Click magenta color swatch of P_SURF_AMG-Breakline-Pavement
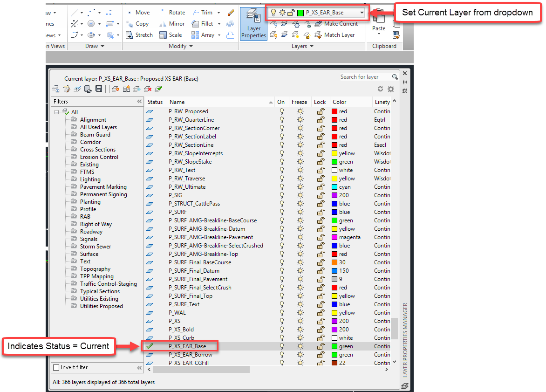The height and width of the screenshot is (392, 546). [334, 237]
